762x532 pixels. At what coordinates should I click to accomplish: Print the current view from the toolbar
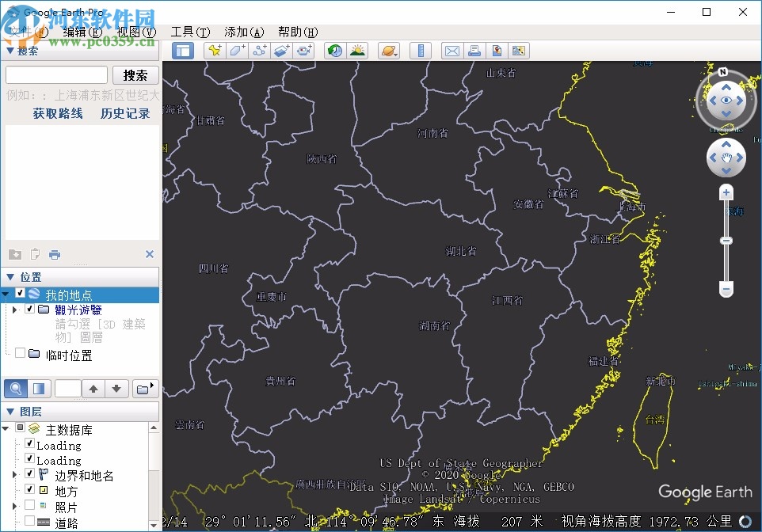[474, 51]
